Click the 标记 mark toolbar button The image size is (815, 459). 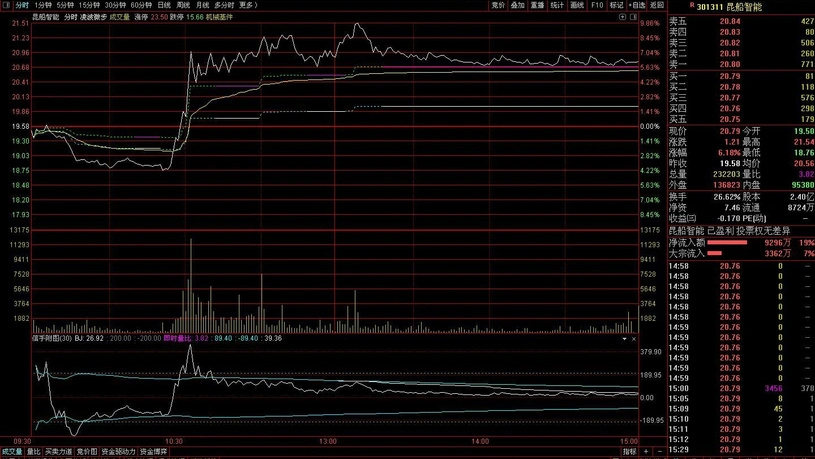pyautogui.click(x=616, y=5)
